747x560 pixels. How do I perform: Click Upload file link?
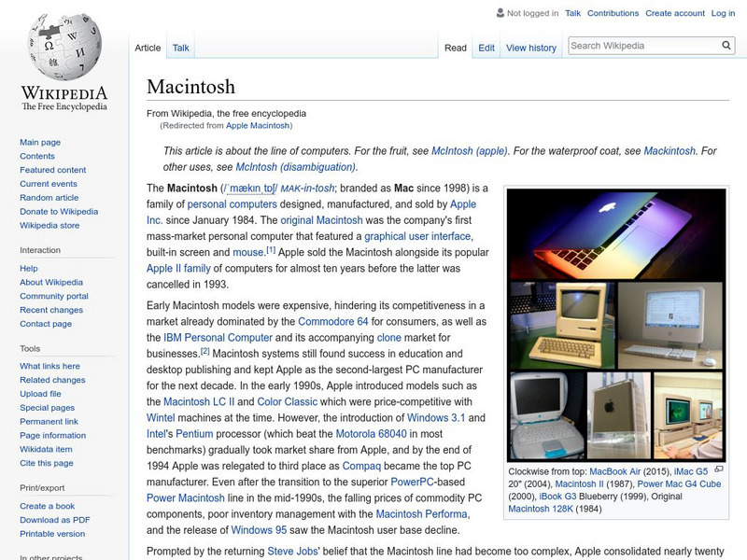(x=40, y=393)
